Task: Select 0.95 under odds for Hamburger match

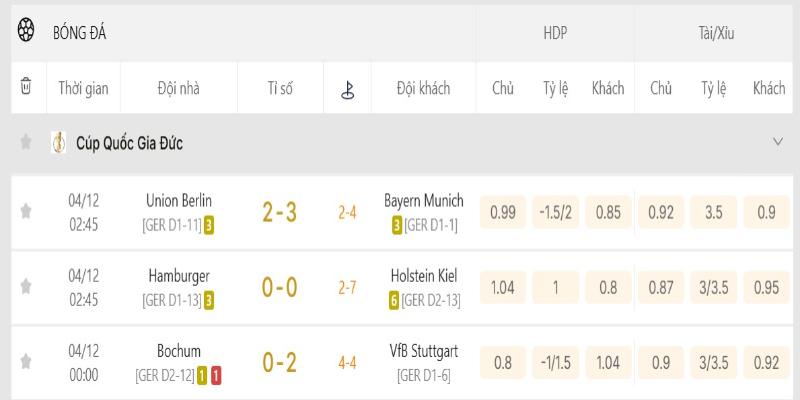Action: pos(767,287)
